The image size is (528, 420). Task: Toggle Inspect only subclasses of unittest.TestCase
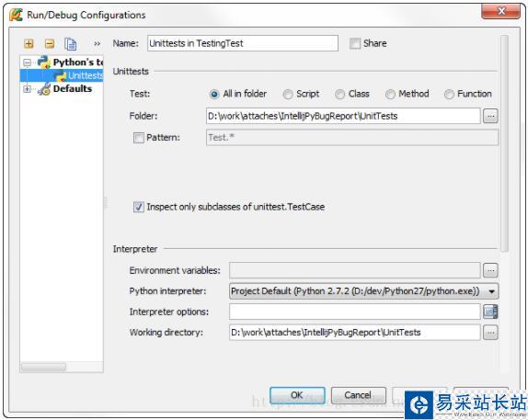point(139,207)
